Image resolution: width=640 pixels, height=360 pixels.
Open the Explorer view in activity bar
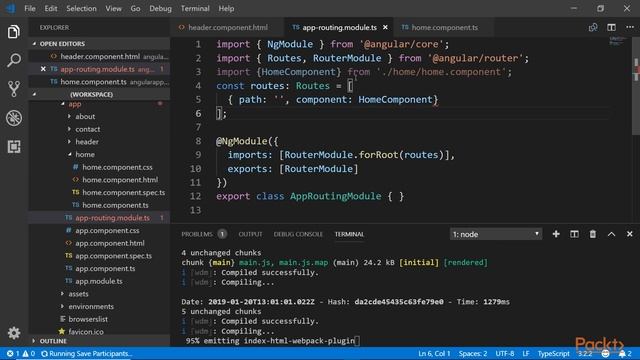click(13, 32)
